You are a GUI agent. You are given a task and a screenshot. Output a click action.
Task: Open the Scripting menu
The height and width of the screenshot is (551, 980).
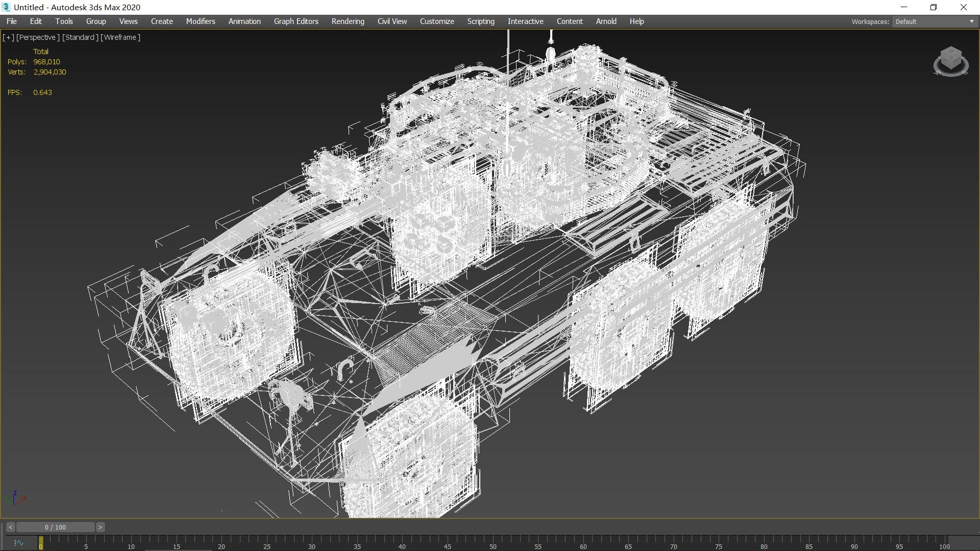pos(481,21)
